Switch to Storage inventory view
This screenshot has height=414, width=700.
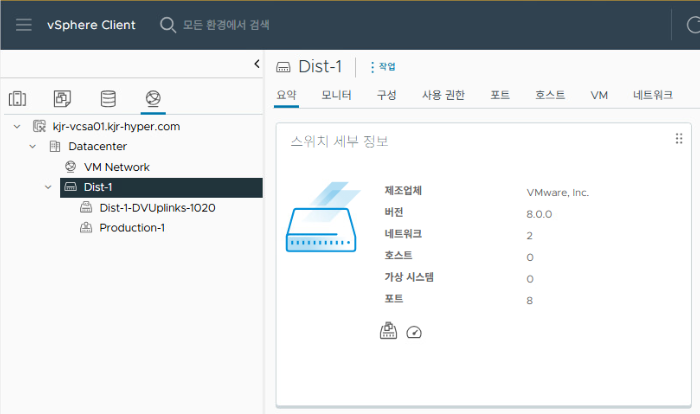click(108, 98)
